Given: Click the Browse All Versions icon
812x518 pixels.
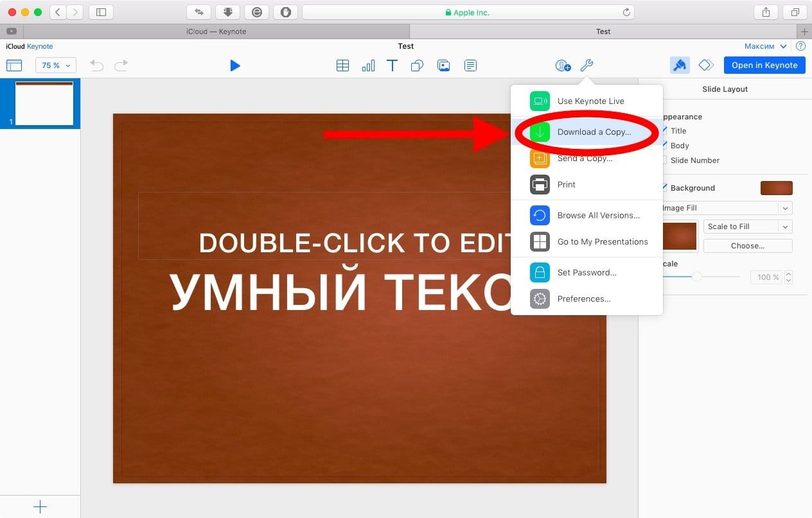Looking at the screenshot, I should pyautogui.click(x=540, y=216).
